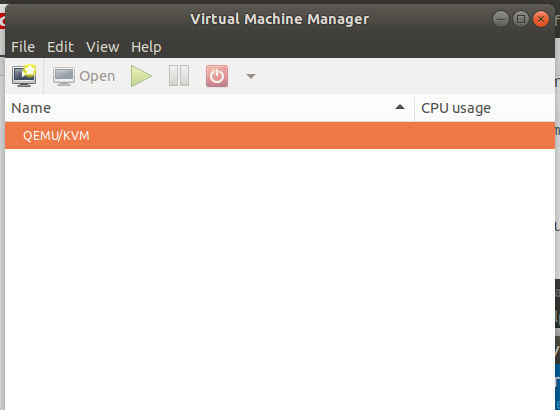The height and width of the screenshot is (410, 560).
Task: Click the Open button label
Action: [97, 76]
